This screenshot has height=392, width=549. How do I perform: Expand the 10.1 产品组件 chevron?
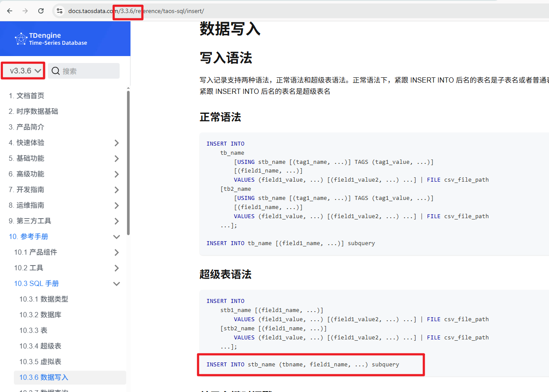pos(117,252)
